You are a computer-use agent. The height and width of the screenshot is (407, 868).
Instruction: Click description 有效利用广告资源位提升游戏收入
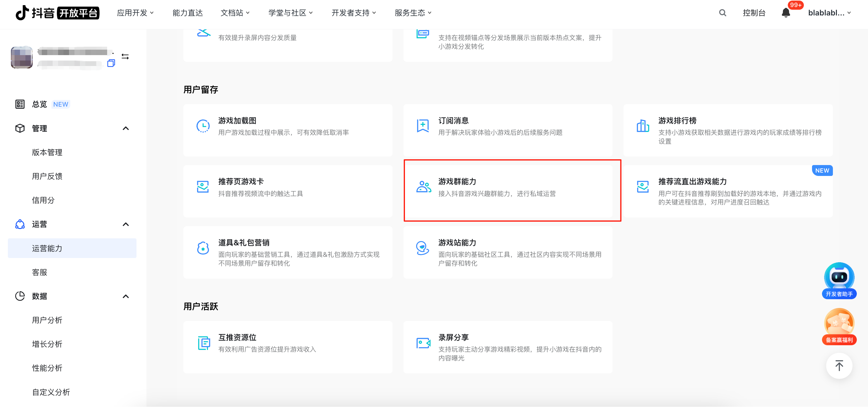coord(267,349)
